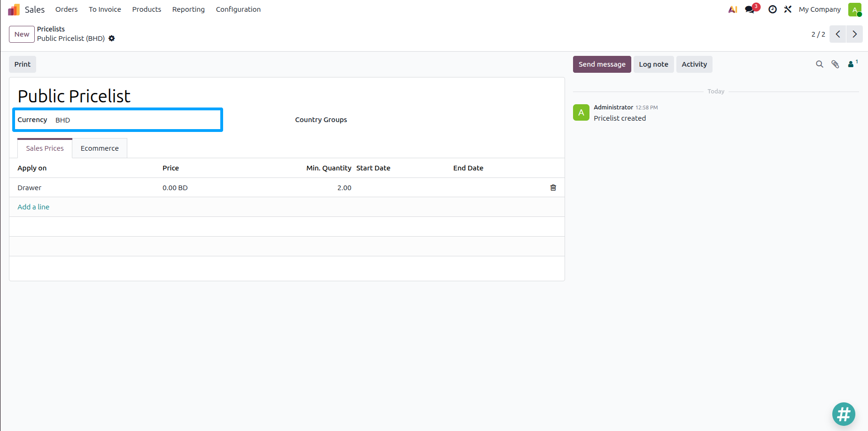Delete the Drawer price rule line
Image resolution: width=868 pixels, height=431 pixels.
click(x=553, y=188)
